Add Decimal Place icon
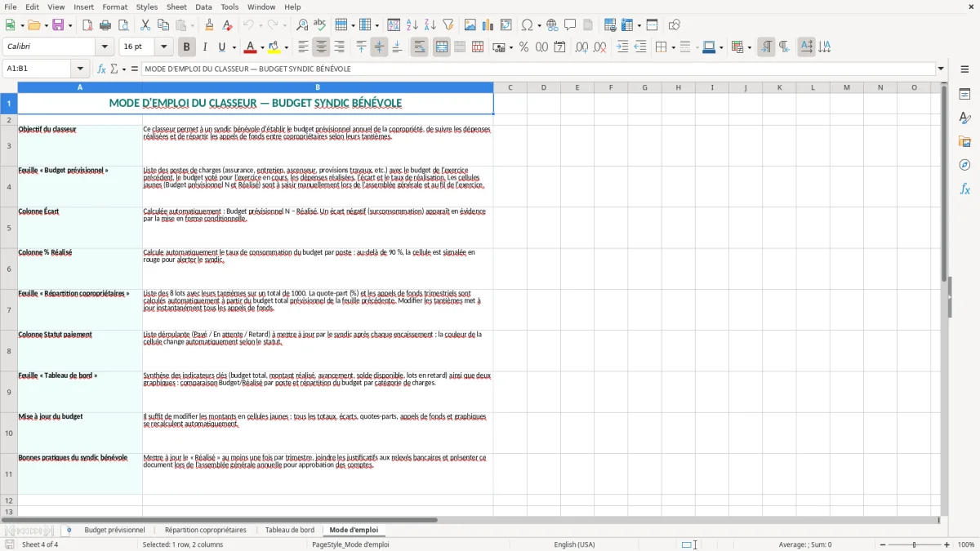 (x=581, y=47)
